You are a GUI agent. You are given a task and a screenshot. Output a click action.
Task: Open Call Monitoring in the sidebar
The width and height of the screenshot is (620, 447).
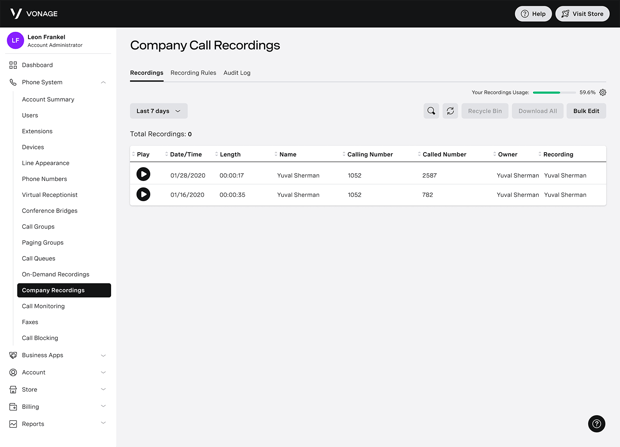click(43, 306)
